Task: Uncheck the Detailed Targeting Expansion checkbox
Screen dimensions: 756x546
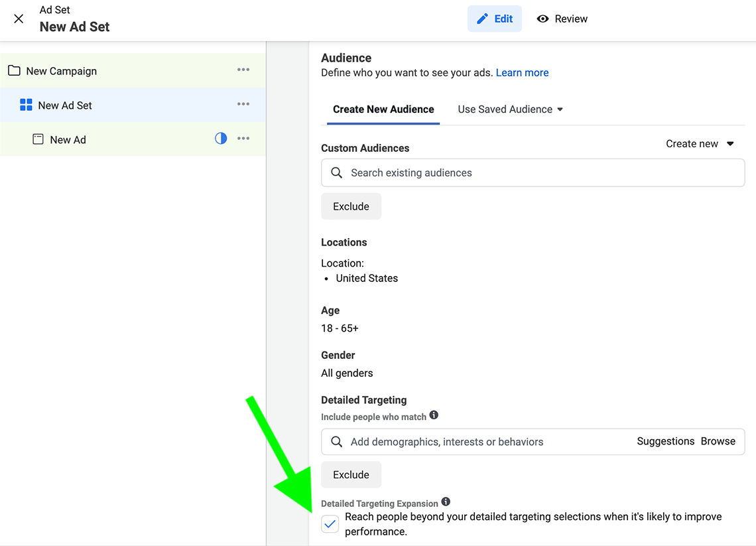Action: (x=330, y=524)
